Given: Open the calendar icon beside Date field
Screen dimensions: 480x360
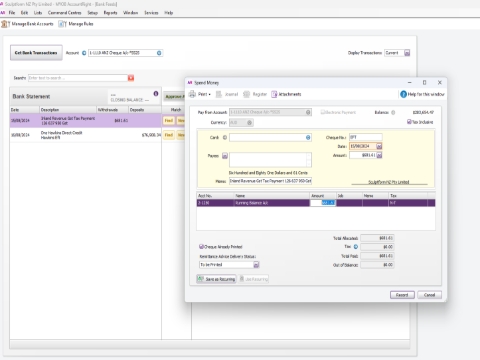Looking at the screenshot, I should point(379,146).
